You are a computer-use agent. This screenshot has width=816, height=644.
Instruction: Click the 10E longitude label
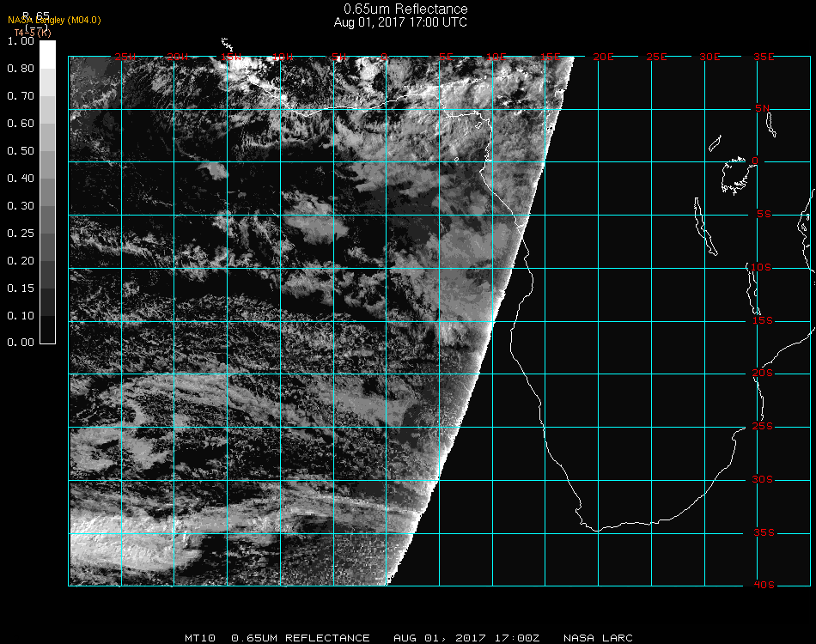point(496,57)
